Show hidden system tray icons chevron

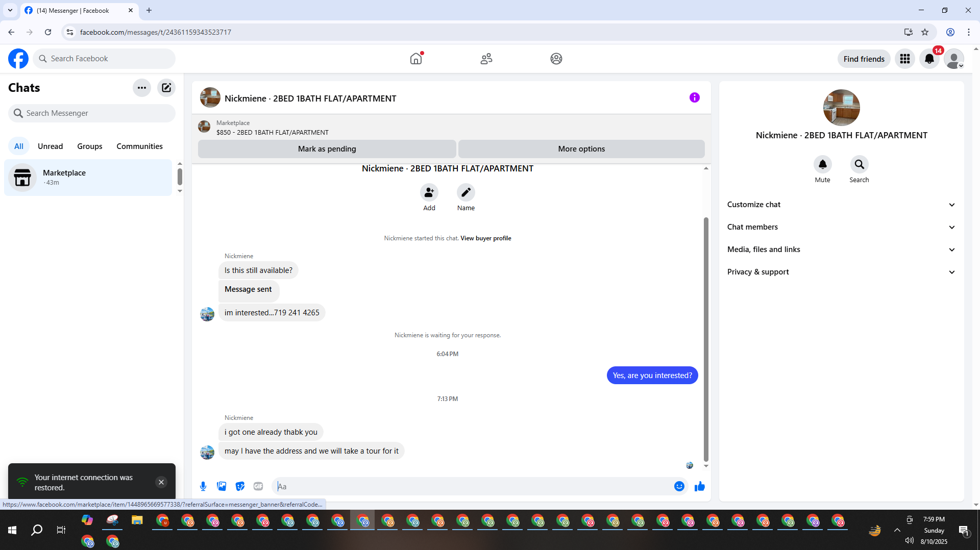[x=897, y=530]
